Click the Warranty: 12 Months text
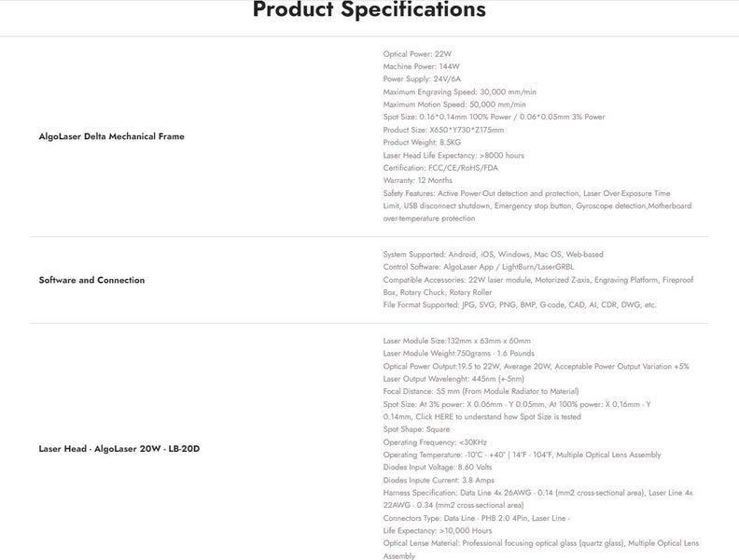The image size is (739, 560). click(x=418, y=180)
